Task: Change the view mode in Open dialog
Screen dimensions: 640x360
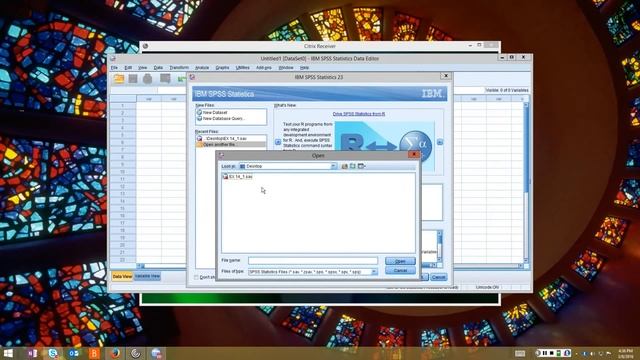Action: (362, 166)
